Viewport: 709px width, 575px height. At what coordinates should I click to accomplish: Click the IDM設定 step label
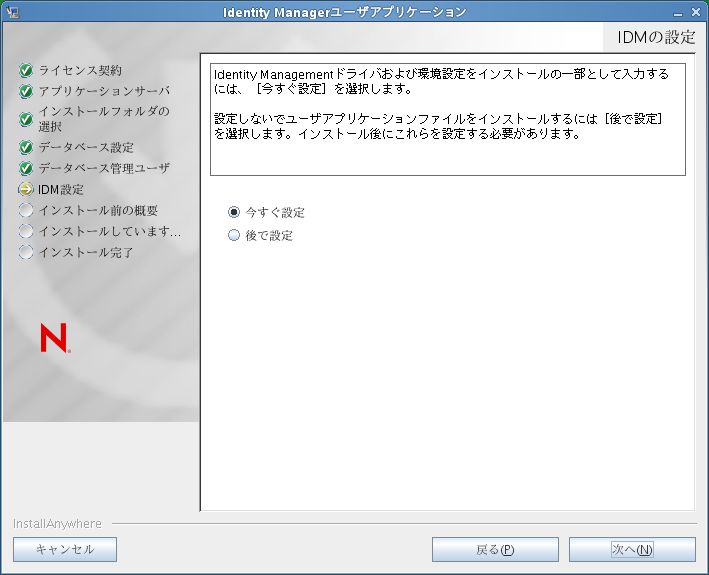pos(61,189)
